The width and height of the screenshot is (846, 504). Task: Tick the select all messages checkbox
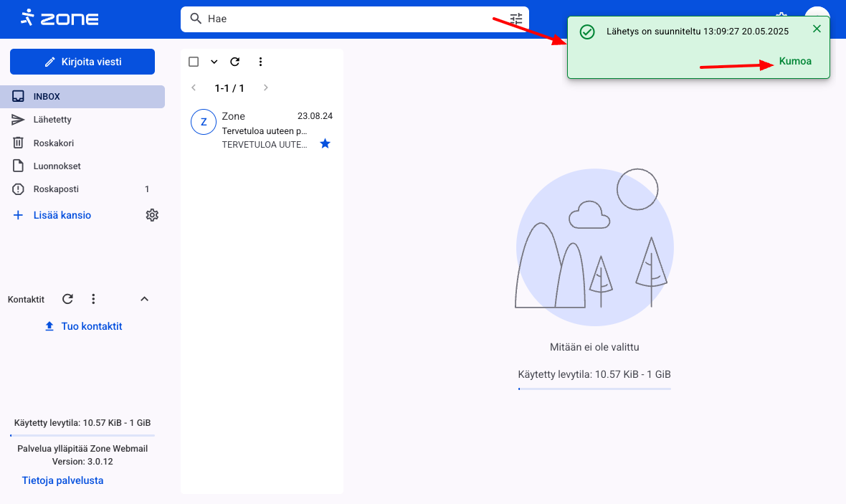(194, 62)
